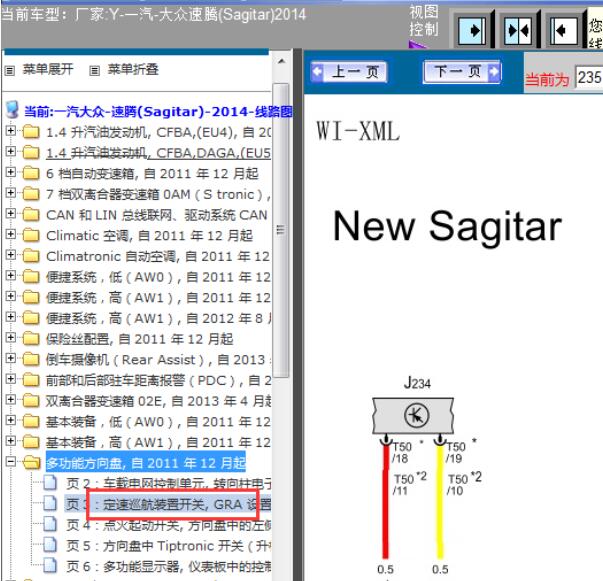Expand all menus via 菜单展开
Screen dimensions: 603x581
click(x=48, y=69)
